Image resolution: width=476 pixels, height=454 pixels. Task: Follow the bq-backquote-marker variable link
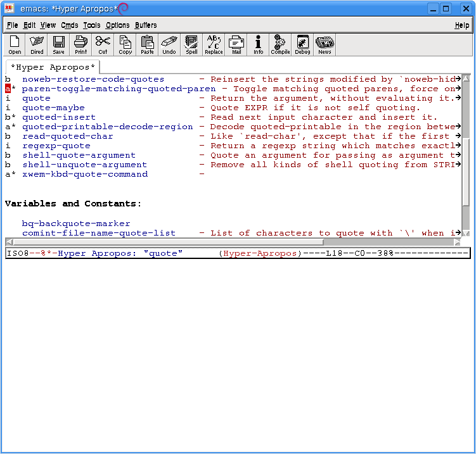76,224
